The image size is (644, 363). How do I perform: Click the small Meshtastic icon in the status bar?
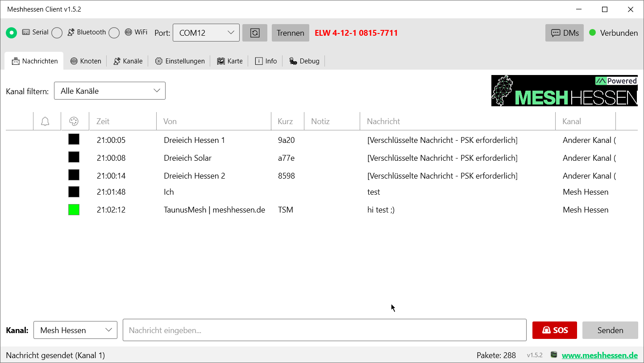553,355
